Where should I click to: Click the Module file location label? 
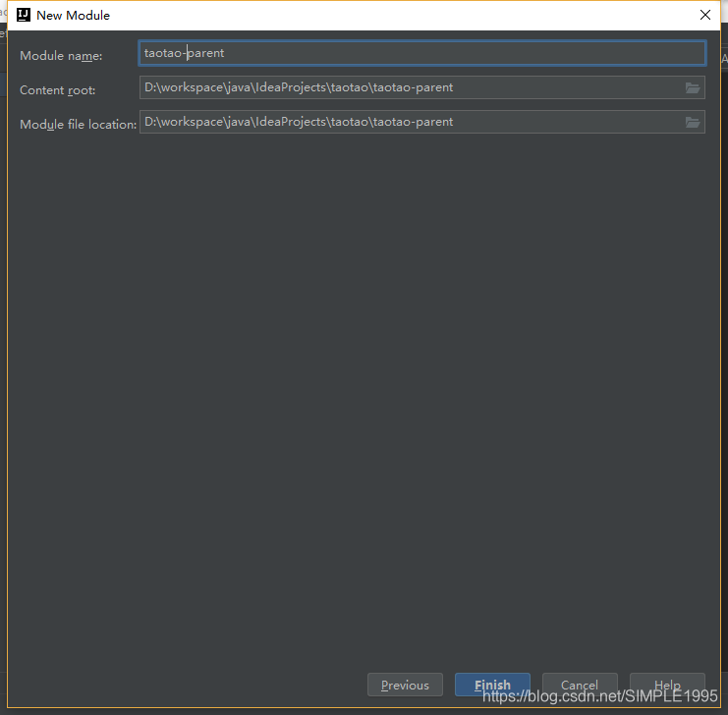(x=78, y=125)
